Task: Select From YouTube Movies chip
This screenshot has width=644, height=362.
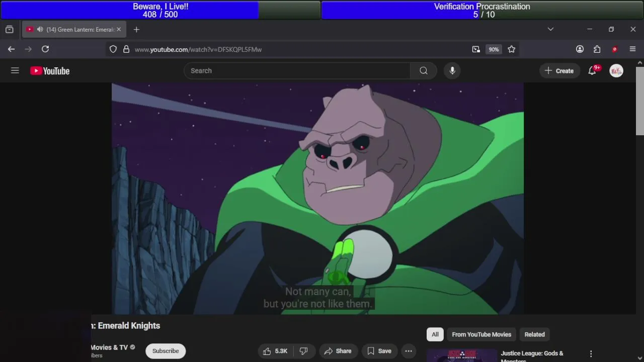Action: [x=481, y=334]
